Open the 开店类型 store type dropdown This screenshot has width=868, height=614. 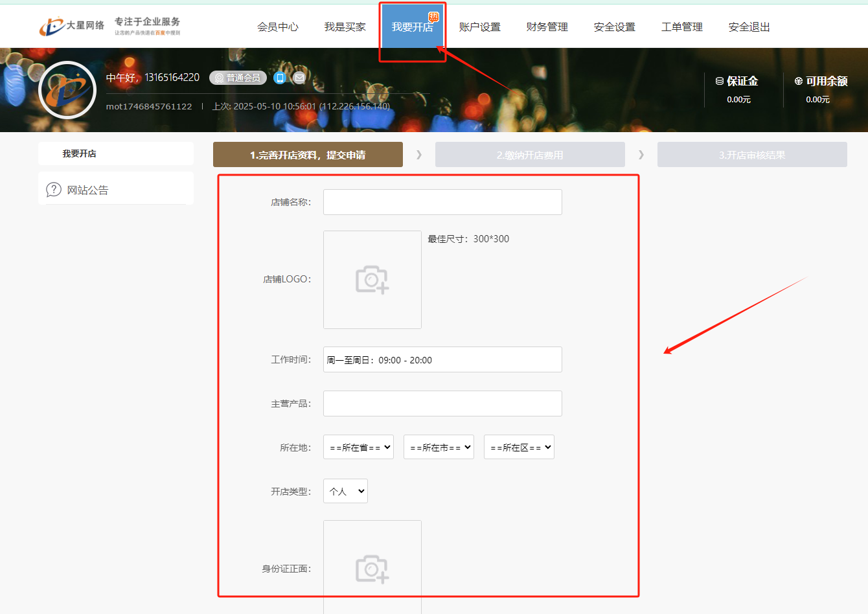pos(345,491)
